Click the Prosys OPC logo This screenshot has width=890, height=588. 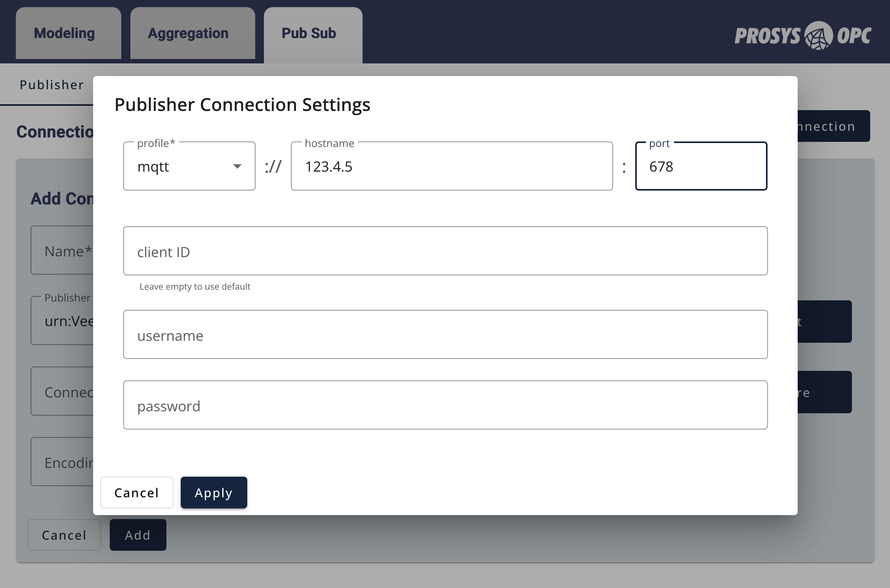click(x=802, y=36)
